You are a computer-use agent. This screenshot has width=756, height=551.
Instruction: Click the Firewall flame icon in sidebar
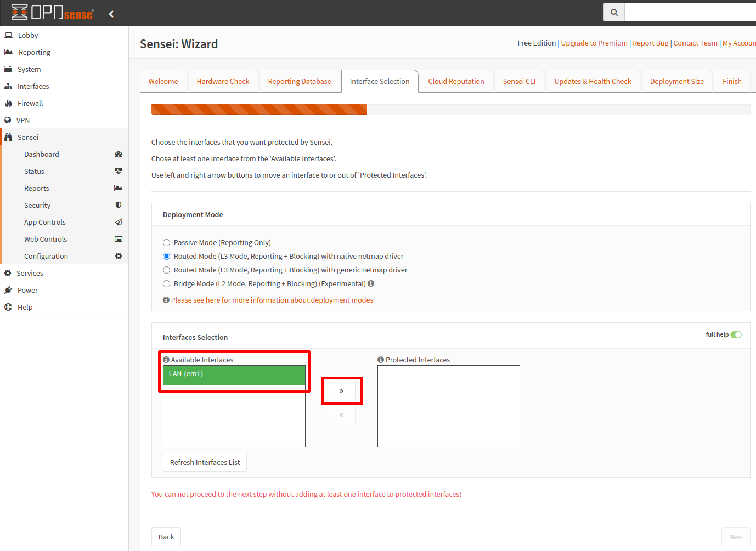click(9, 103)
